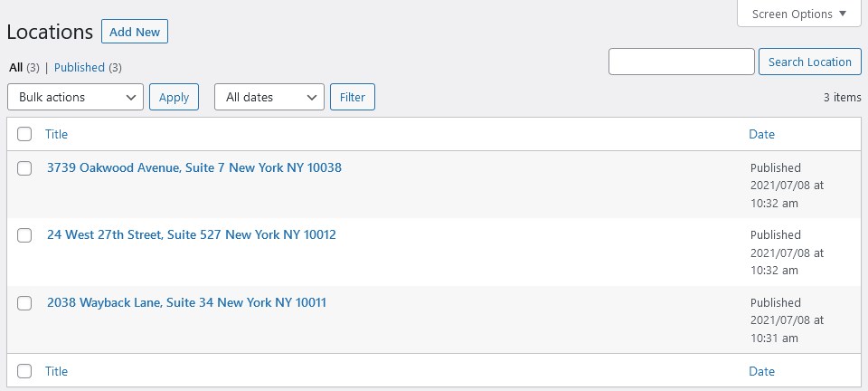Sort locations by Date column header
The image size is (868, 391).
(x=761, y=134)
